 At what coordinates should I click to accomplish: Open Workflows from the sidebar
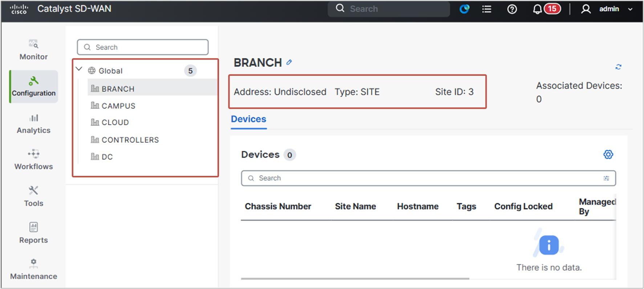33,154
